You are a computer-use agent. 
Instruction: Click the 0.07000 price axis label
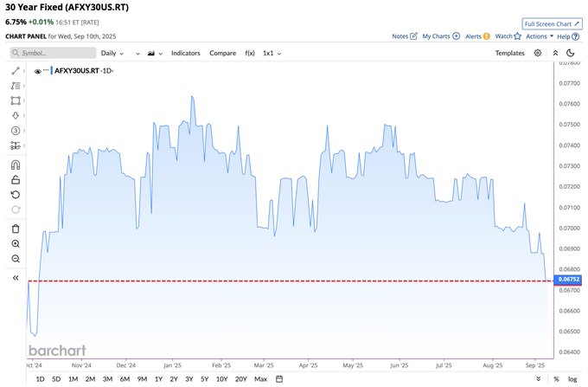[569, 229]
